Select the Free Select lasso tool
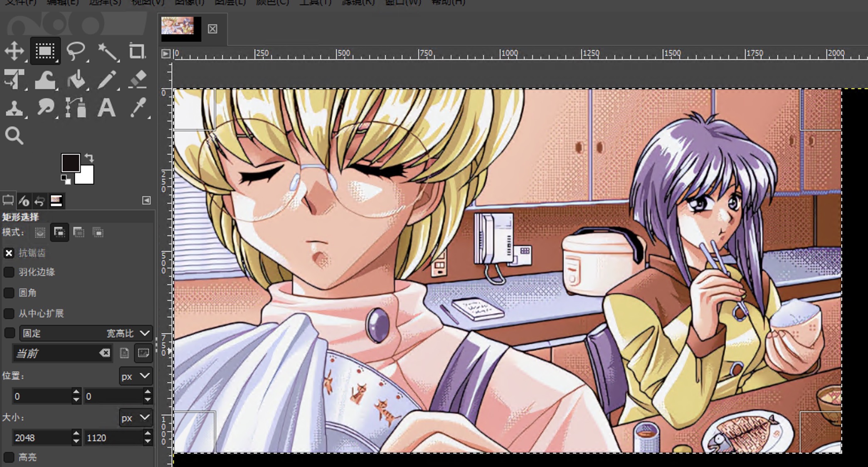Image resolution: width=868 pixels, height=467 pixels. coord(76,51)
